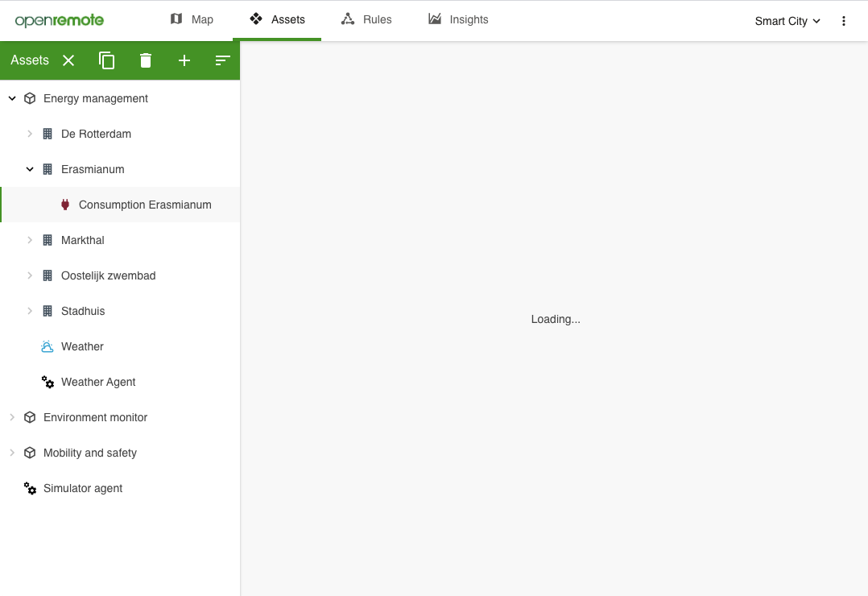Click the Stadhuis building icon
The height and width of the screenshot is (596, 868).
[48, 312]
